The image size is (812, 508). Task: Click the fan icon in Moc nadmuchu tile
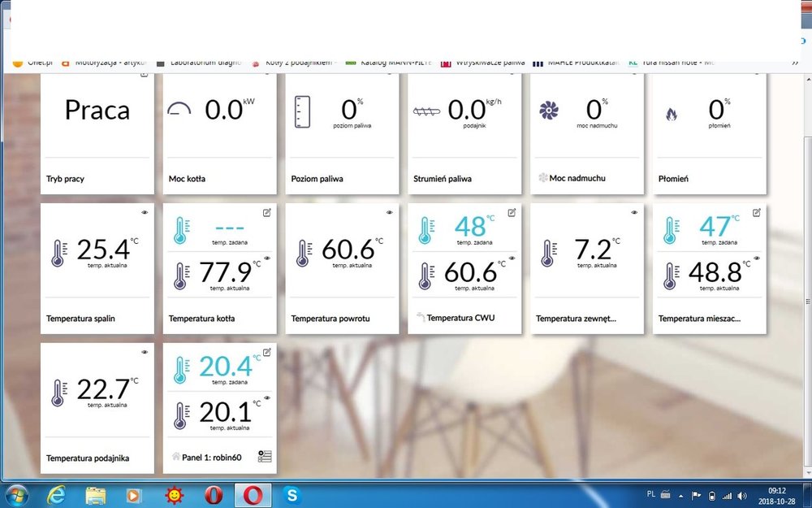[549, 111]
